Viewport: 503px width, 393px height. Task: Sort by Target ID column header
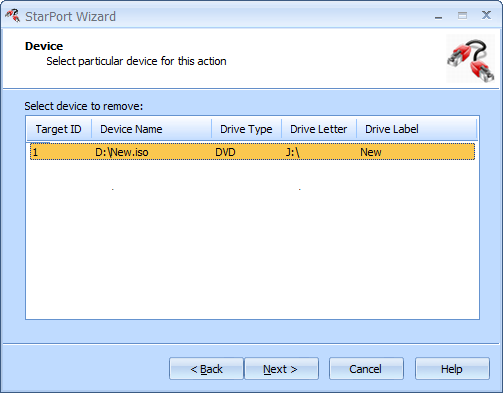(59, 129)
